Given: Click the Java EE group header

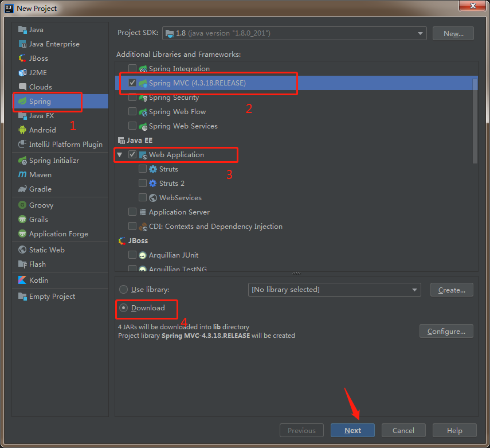Looking at the screenshot, I should 135,140.
